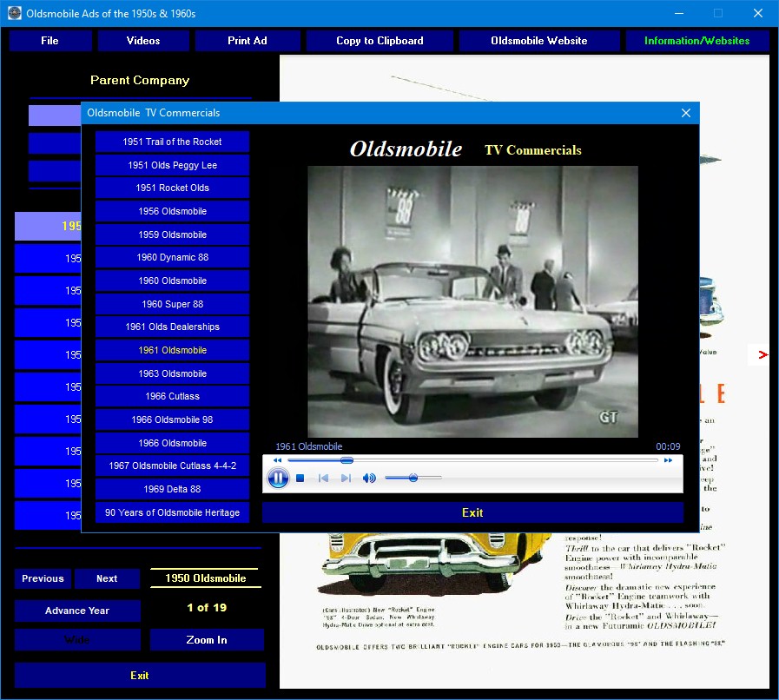Play 90 Years of Oldsmobile Heritage
779x700 pixels.
[173, 512]
